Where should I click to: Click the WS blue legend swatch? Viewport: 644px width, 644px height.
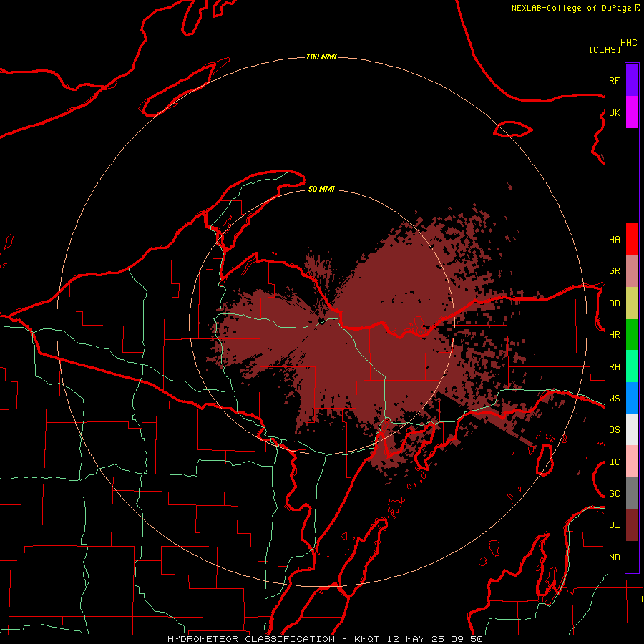pos(632,398)
